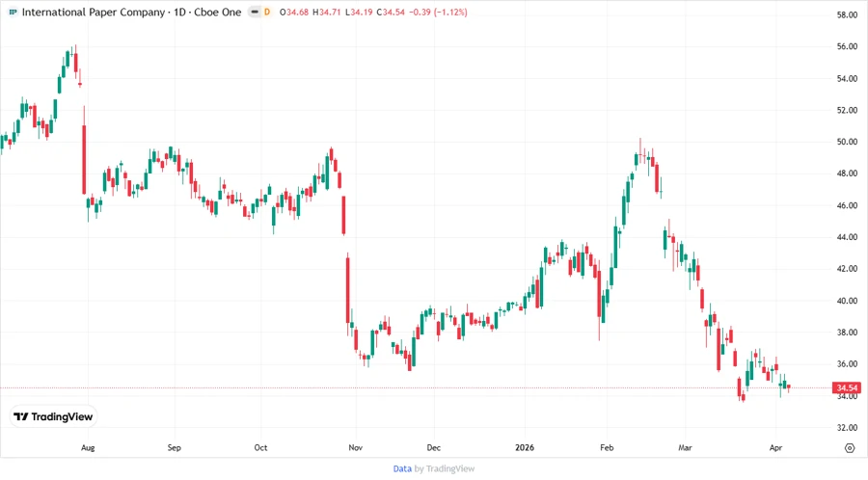868x480 pixels.
Task: Click the 40.00 price axis label
Action: click(847, 301)
